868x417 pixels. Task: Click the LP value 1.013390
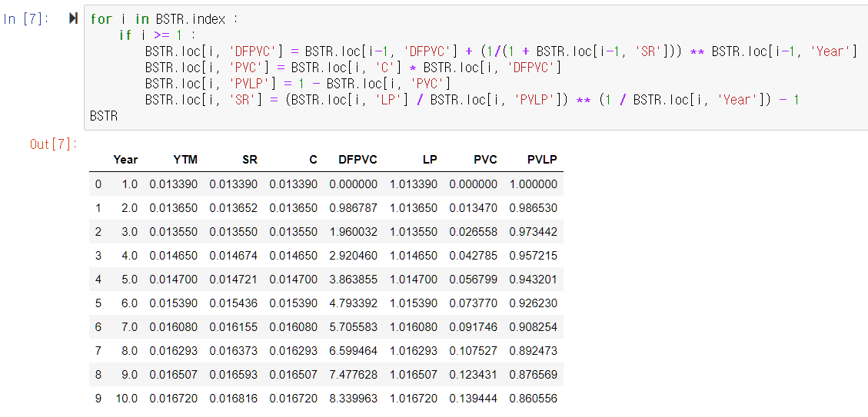(x=414, y=184)
